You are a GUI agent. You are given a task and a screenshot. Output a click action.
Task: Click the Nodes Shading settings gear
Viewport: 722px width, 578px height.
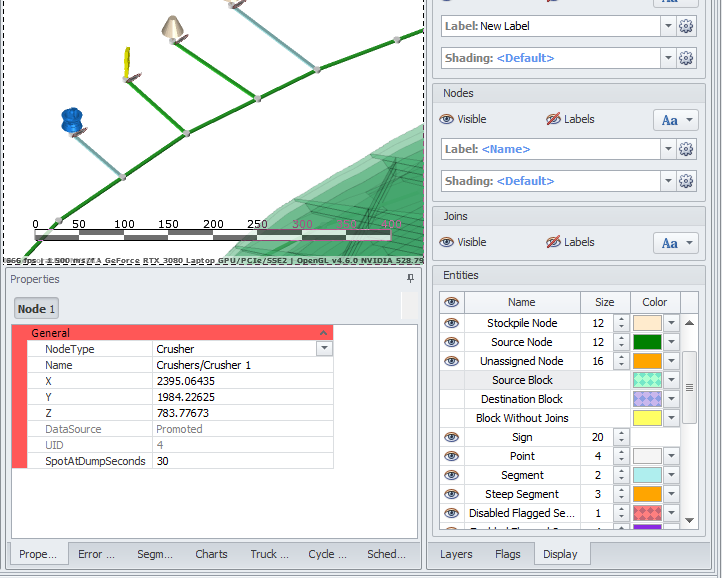point(686,181)
